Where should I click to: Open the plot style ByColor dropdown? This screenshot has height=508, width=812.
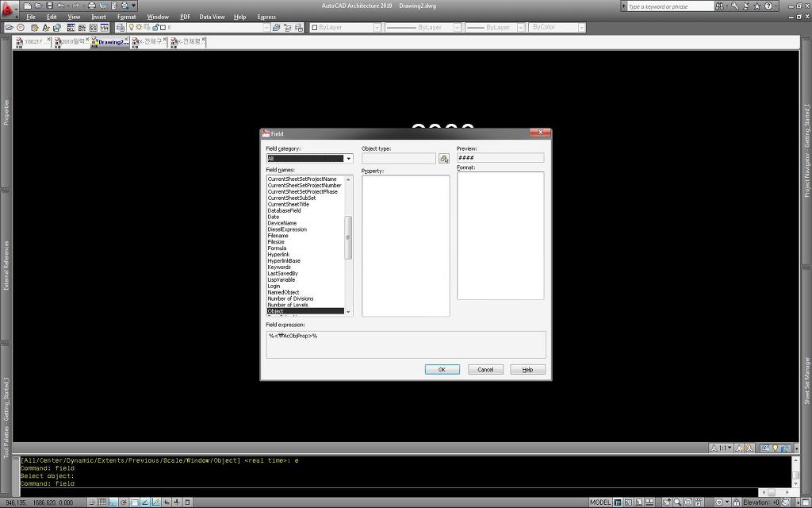581,28
